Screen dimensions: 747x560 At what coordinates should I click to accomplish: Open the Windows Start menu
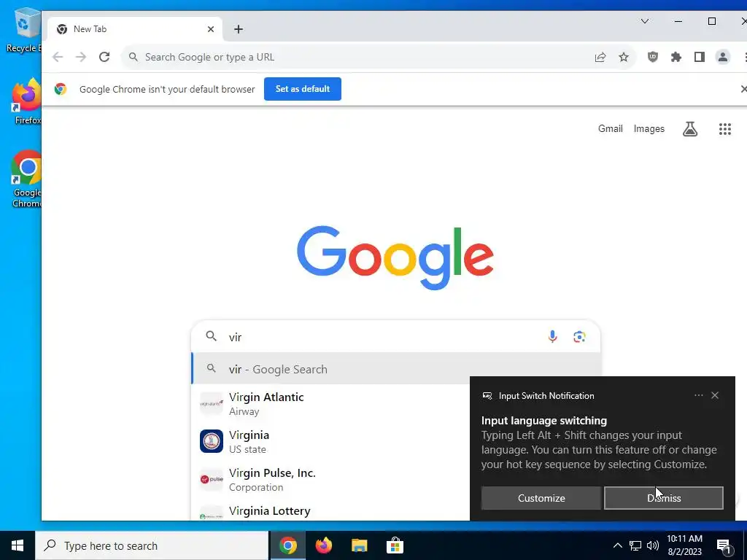tap(18, 545)
